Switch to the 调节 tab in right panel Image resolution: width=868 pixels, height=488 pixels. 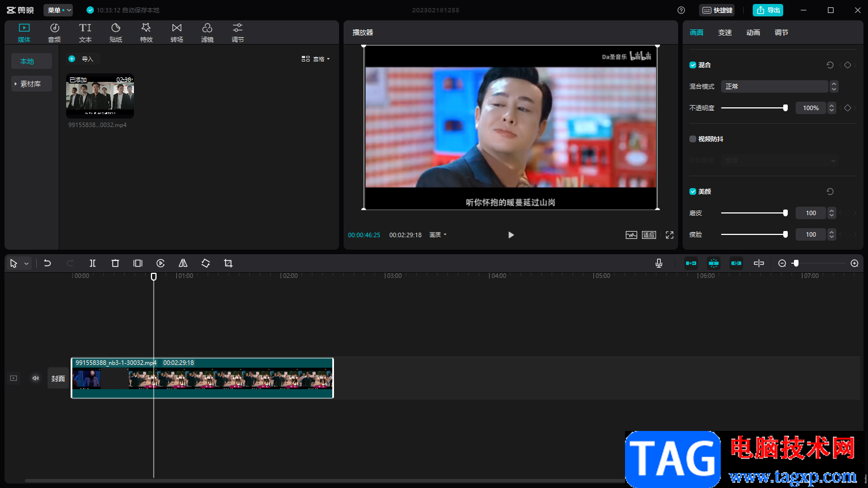(782, 33)
